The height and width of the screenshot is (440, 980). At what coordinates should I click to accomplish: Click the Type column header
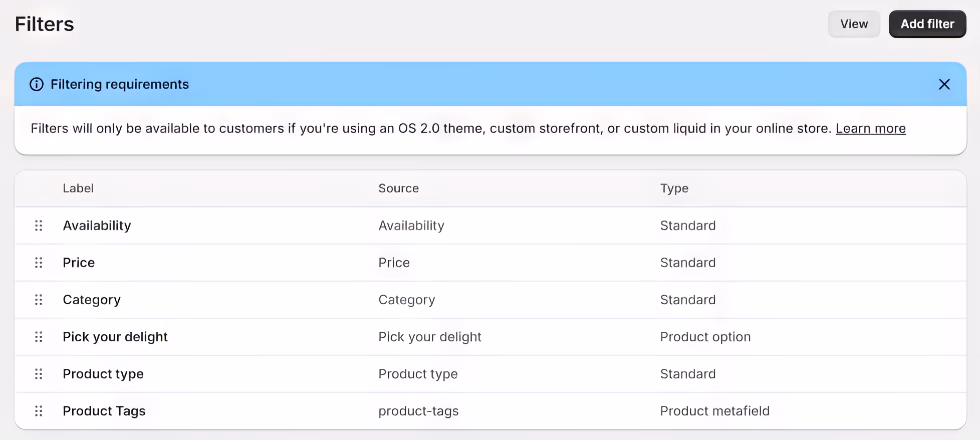click(x=674, y=188)
